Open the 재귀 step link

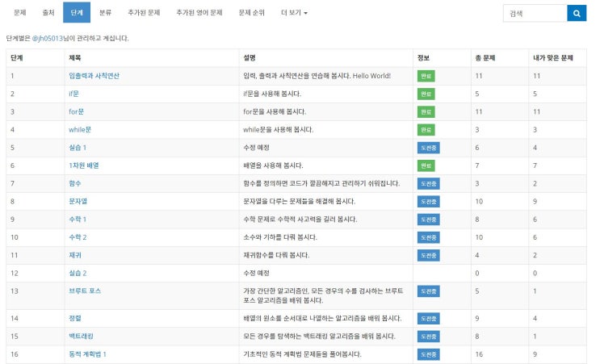coord(75,255)
